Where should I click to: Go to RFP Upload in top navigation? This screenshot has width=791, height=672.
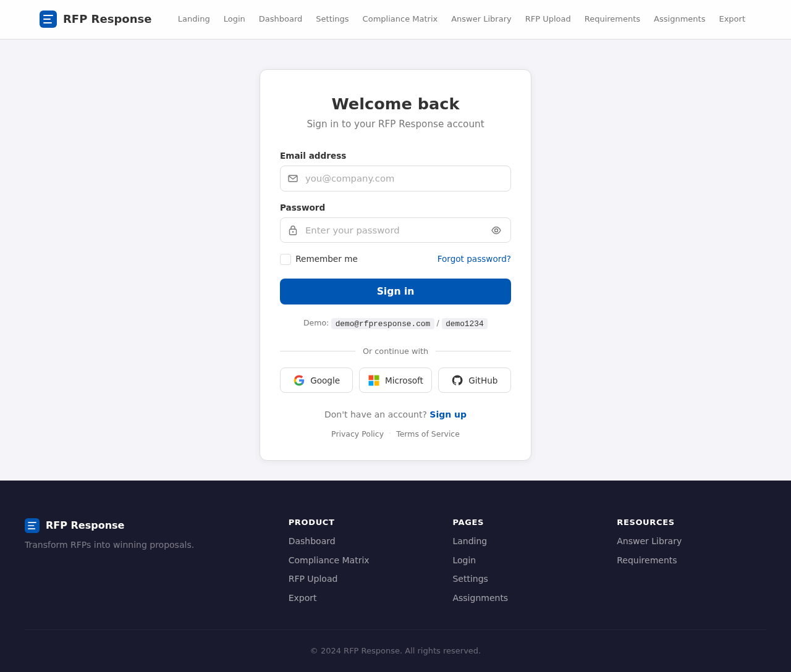point(548,19)
